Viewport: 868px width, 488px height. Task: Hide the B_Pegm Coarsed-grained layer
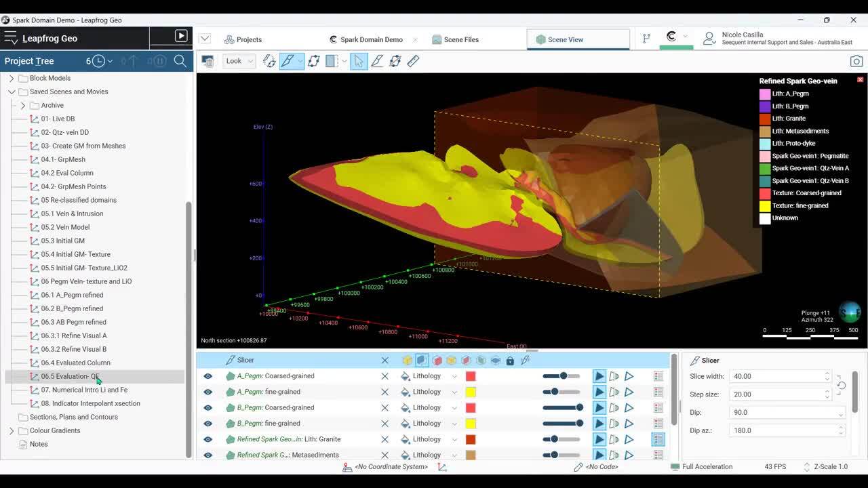208,407
